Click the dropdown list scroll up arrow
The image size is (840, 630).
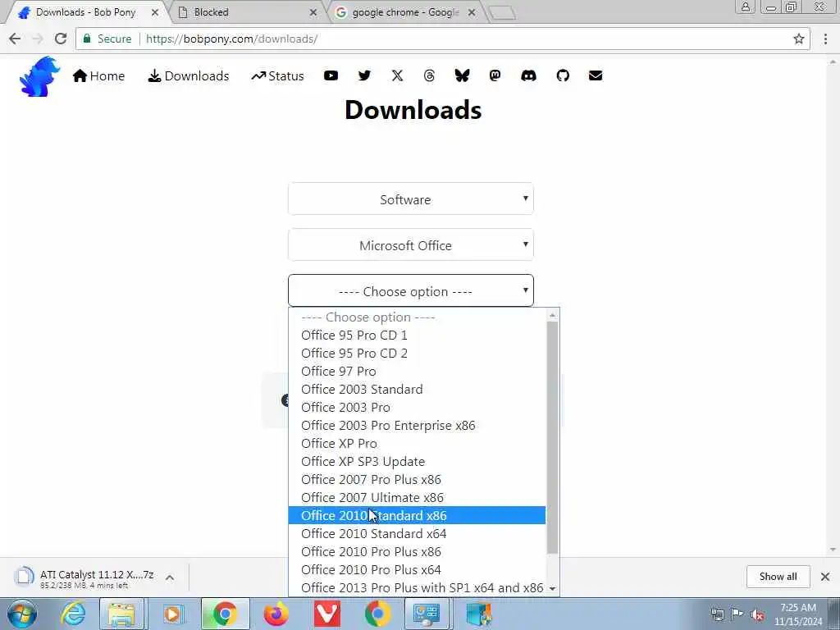[x=552, y=316]
